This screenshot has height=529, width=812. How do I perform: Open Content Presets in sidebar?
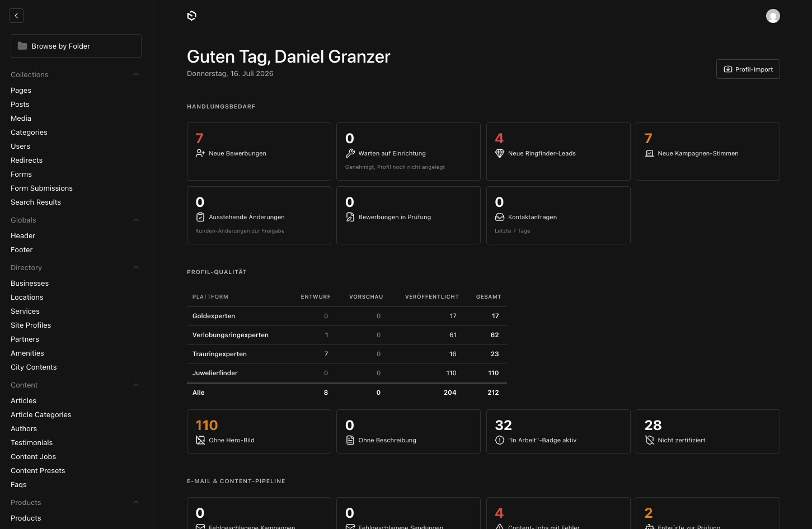click(x=37, y=470)
